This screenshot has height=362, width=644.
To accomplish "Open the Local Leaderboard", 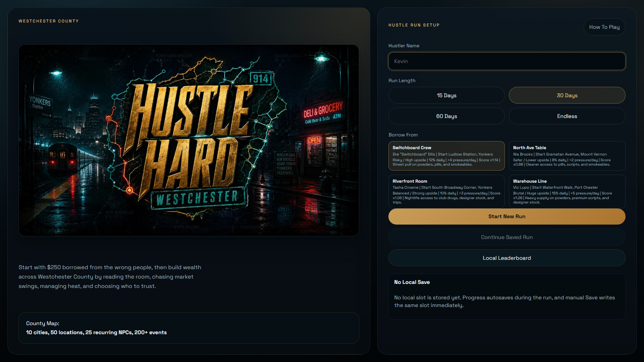I will tap(506, 258).
